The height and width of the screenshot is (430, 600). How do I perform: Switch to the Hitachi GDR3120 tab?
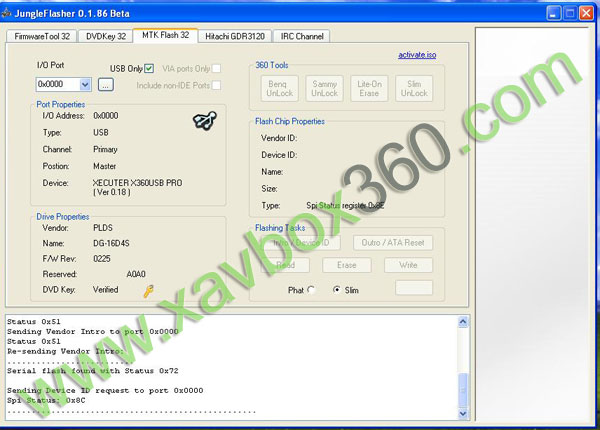point(235,36)
